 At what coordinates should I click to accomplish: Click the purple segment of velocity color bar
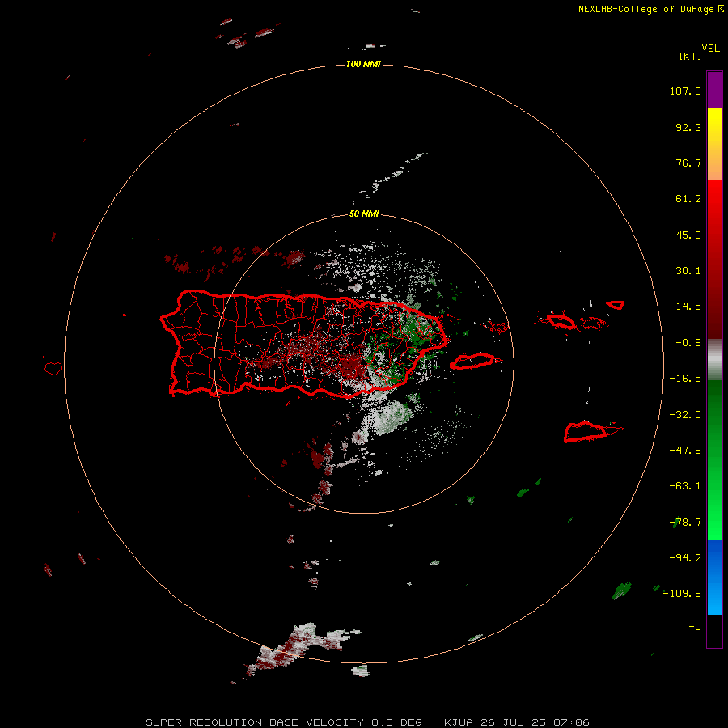[714, 90]
